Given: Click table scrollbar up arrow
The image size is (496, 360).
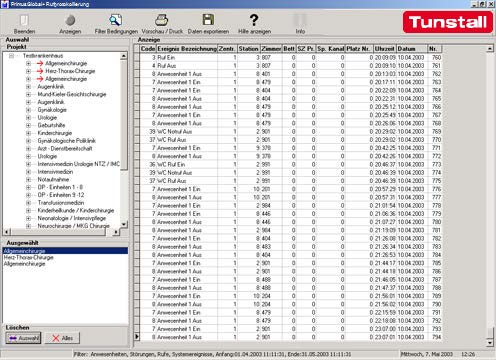Looking at the screenshot, I should click(490, 49).
